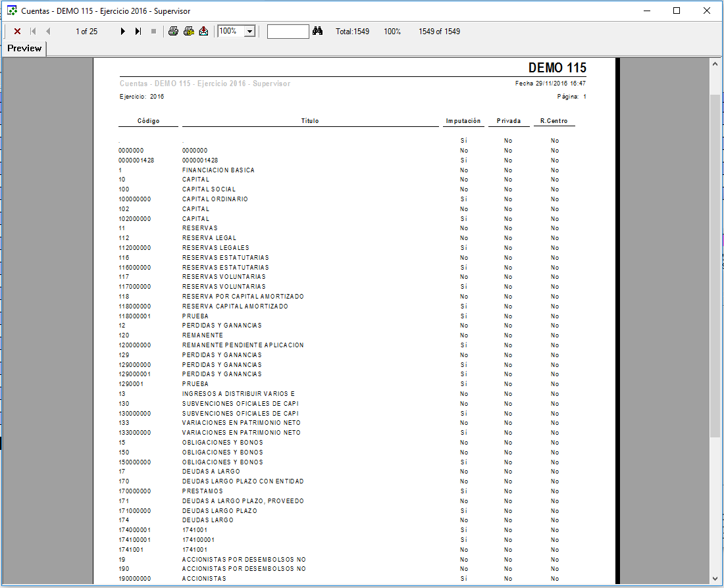Click the application icon in title bar
The width and height of the screenshot is (724, 588).
(11, 11)
